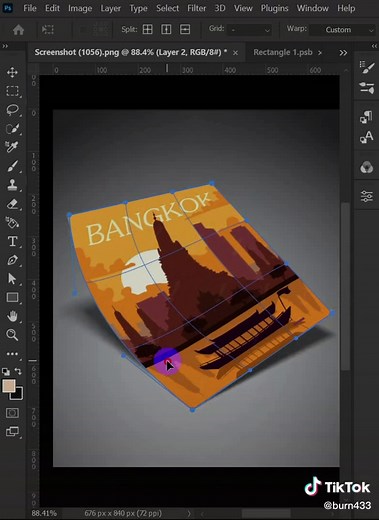This screenshot has height=520, width=379.
Task: Swap foreground and background colors
Action: [18, 371]
